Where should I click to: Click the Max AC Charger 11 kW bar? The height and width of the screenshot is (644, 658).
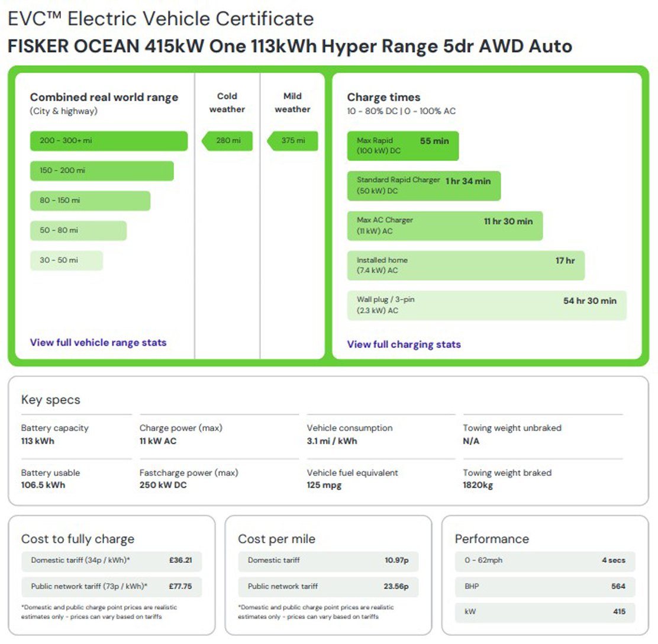[445, 226]
